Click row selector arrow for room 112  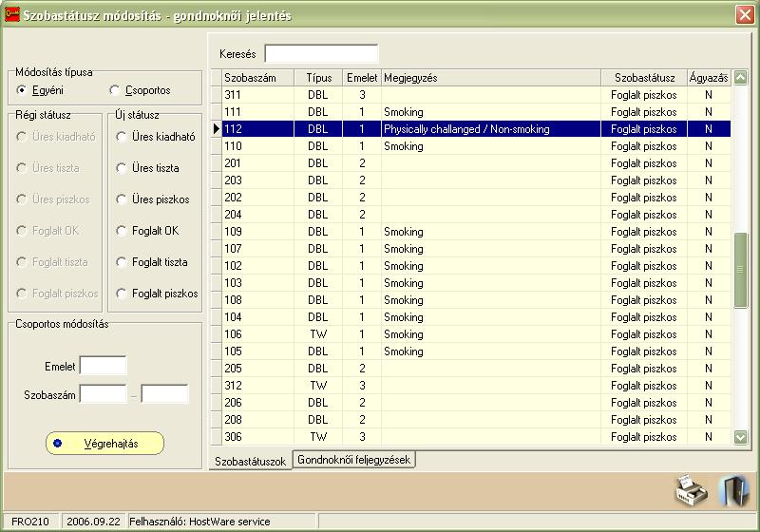point(217,129)
